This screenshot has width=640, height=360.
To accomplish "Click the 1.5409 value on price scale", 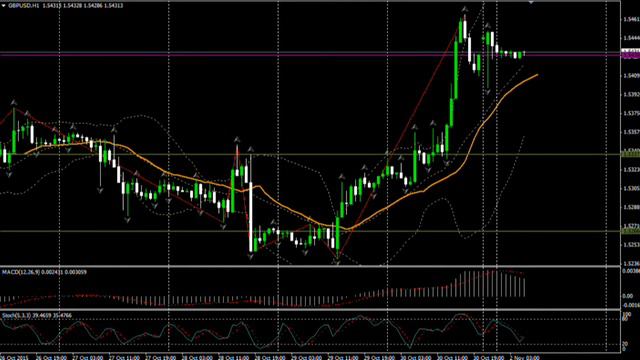I will (631, 76).
